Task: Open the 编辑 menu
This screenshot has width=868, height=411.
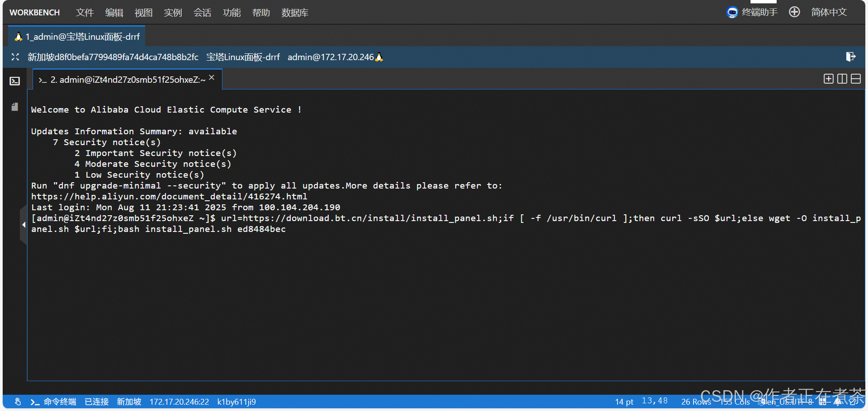Action: click(x=114, y=13)
